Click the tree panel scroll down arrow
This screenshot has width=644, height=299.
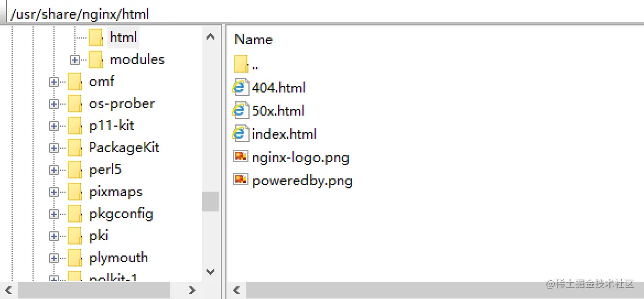[x=210, y=272]
